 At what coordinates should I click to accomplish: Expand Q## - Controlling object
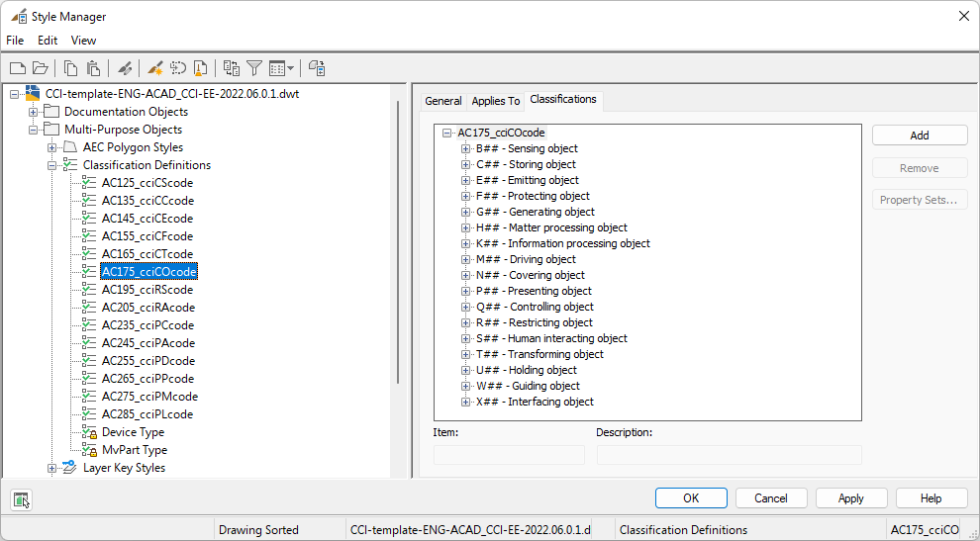click(x=465, y=308)
